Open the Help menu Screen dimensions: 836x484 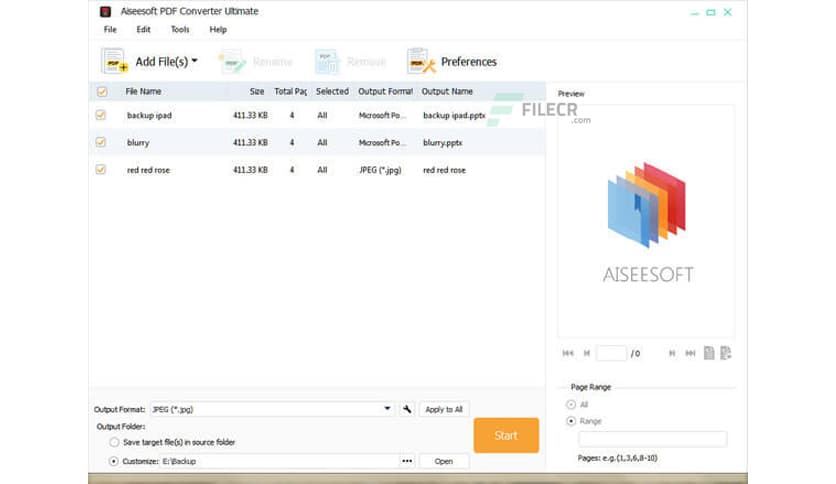(218, 29)
